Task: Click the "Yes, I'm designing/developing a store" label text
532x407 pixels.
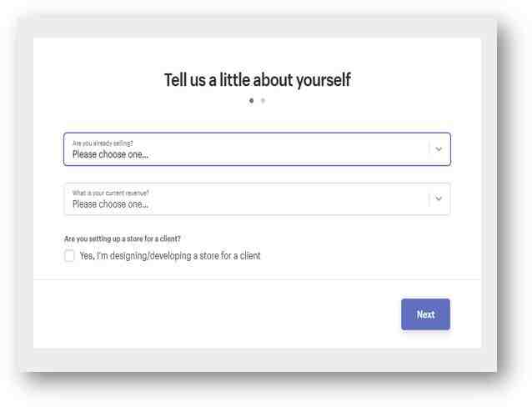Action: [x=170, y=255]
